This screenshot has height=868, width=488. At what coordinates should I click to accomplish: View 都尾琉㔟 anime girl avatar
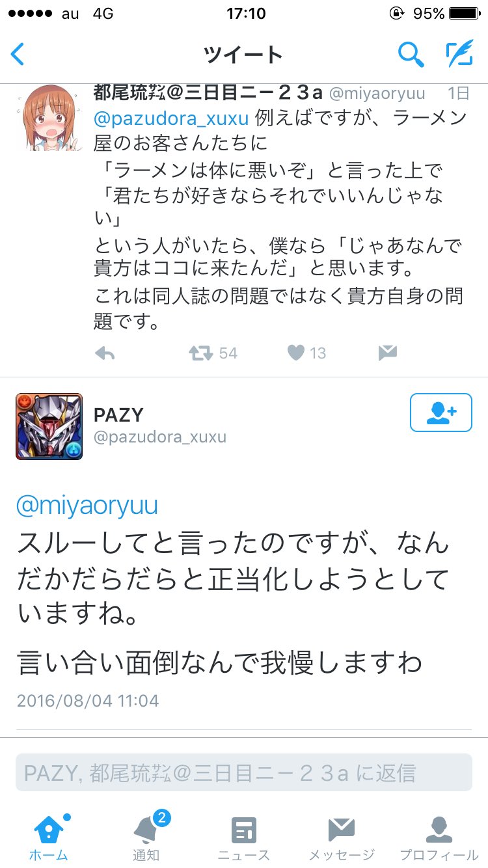tap(49, 118)
